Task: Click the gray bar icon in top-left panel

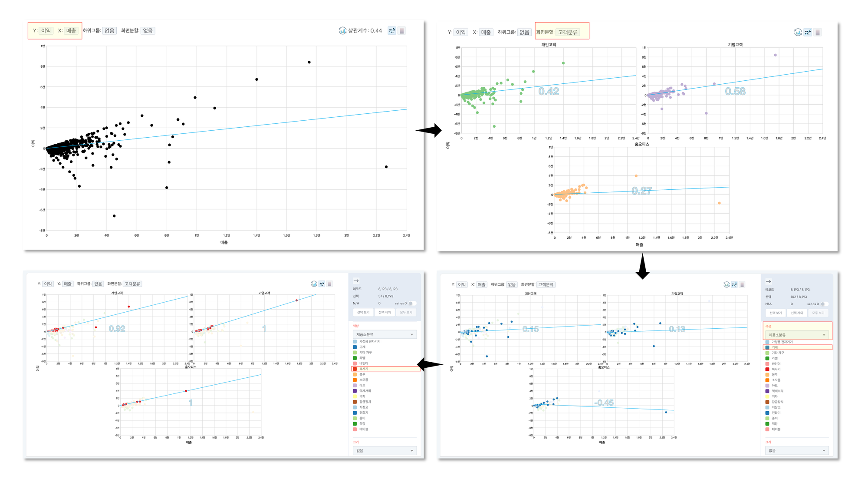Action: click(x=402, y=30)
